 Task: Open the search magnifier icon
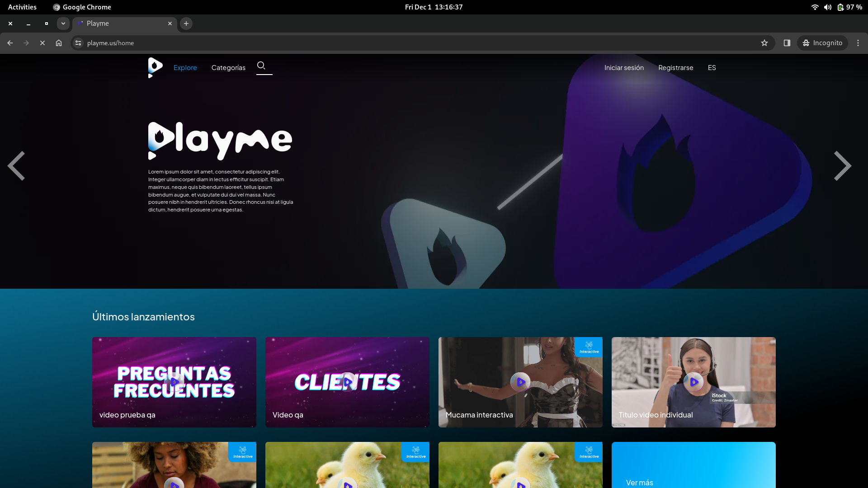[x=261, y=66]
